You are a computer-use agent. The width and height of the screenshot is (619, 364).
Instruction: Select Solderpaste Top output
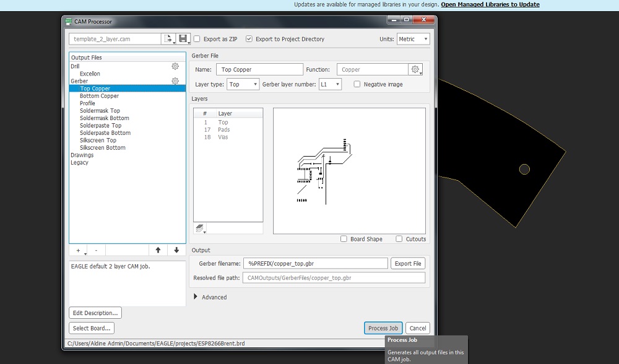[x=101, y=126]
